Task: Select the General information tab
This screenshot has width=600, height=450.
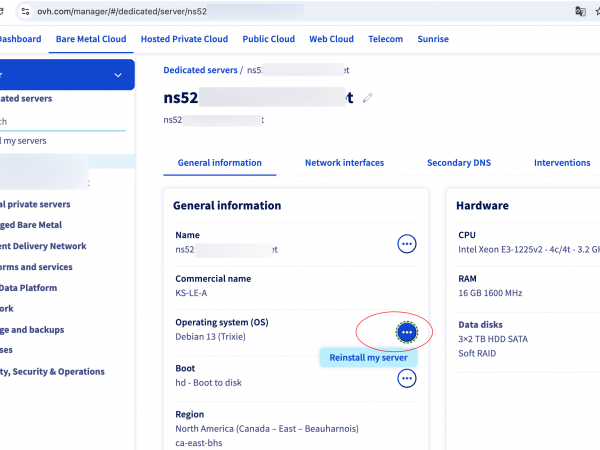Action: pyautogui.click(x=219, y=163)
